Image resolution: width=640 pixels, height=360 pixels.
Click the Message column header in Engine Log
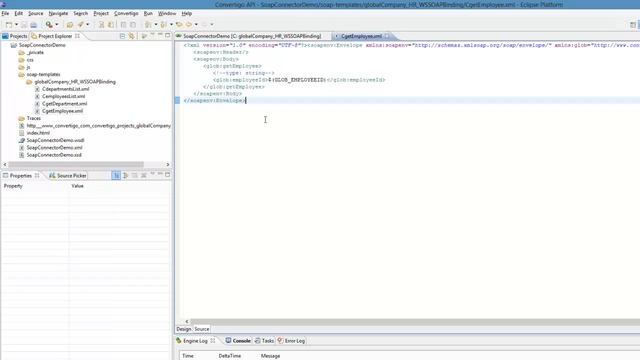pos(270,356)
